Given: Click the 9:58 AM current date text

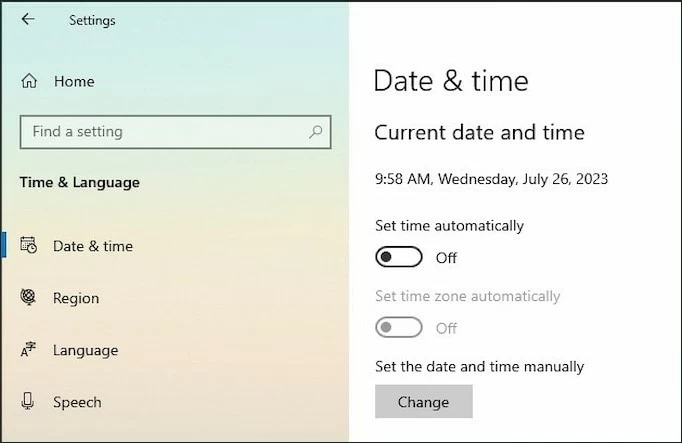Looking at the screenshot, I should pos(491,180).
